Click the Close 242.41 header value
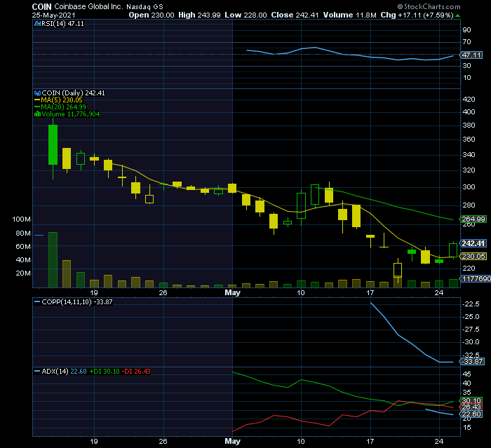Image resolution: width=491 pixels, height=448 pixels. coord(295,15)
